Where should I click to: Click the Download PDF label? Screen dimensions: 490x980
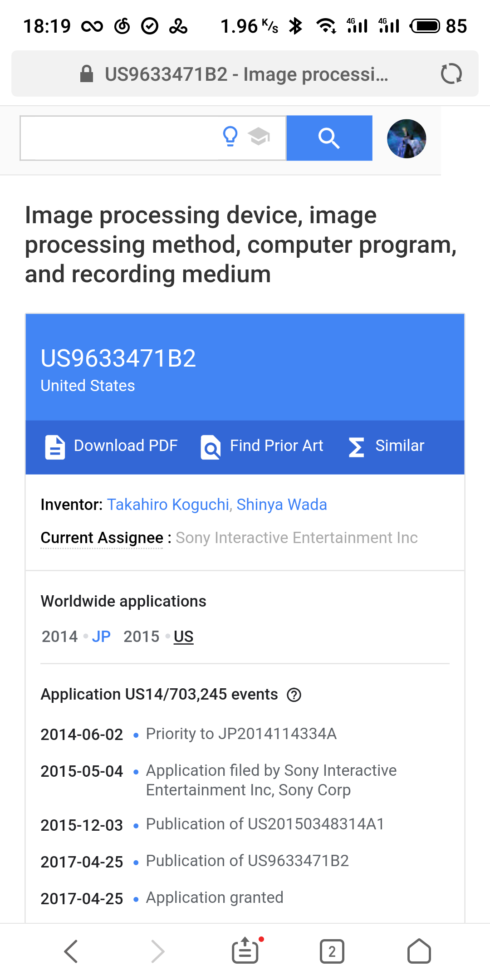[126, 446]
